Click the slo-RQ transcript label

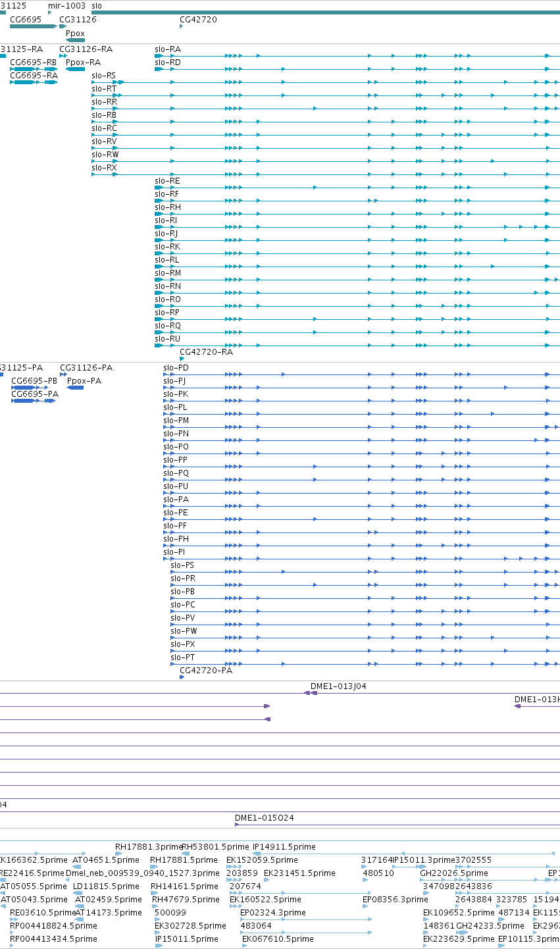coord(168,326)
